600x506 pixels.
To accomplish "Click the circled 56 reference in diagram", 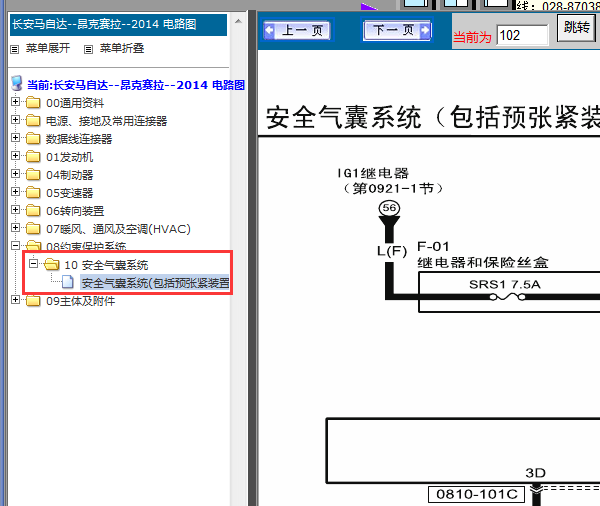I will (389, 208).
